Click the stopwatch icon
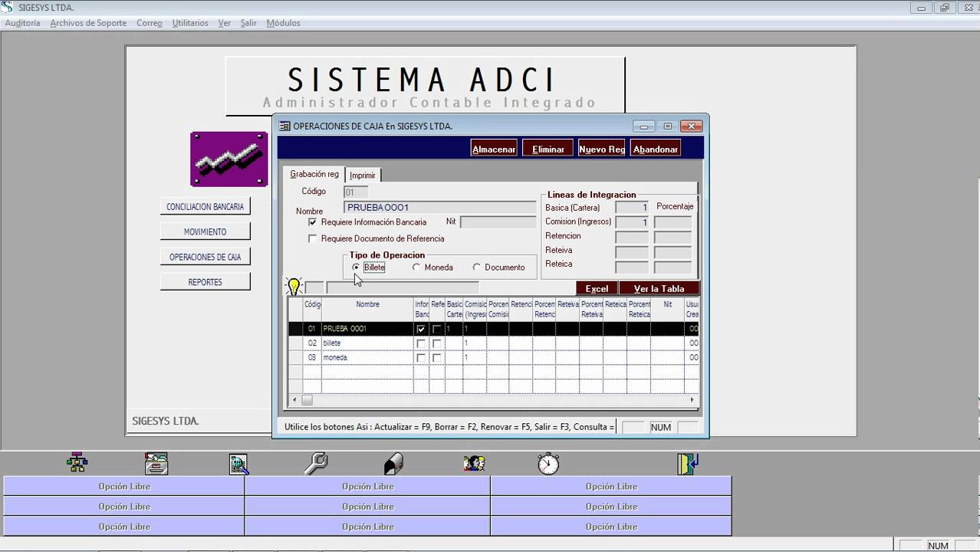Viewport: 980px width, 552px height. 548,463
